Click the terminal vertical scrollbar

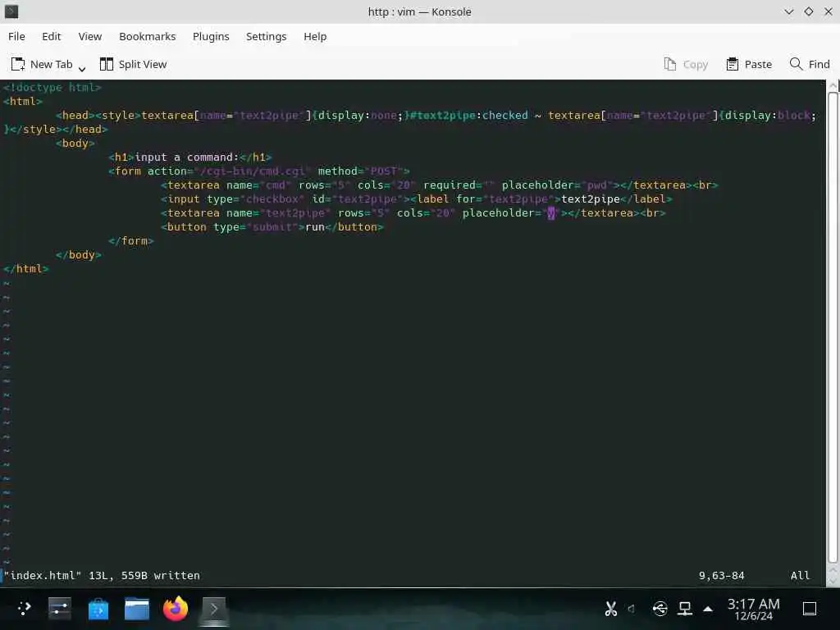(x=833, y=326)
